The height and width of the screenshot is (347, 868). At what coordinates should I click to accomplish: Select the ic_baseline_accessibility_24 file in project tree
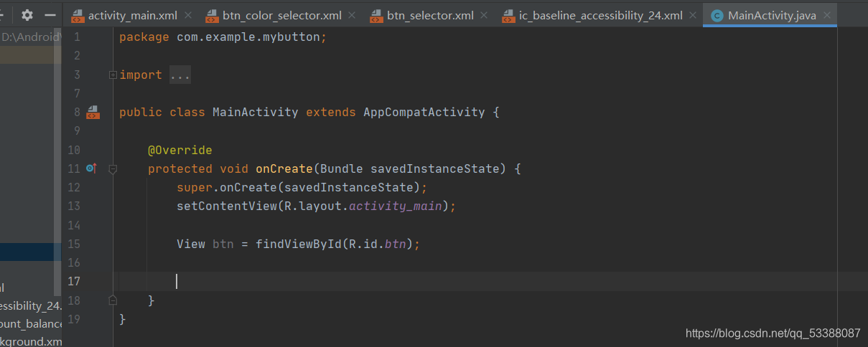[31, 306]
